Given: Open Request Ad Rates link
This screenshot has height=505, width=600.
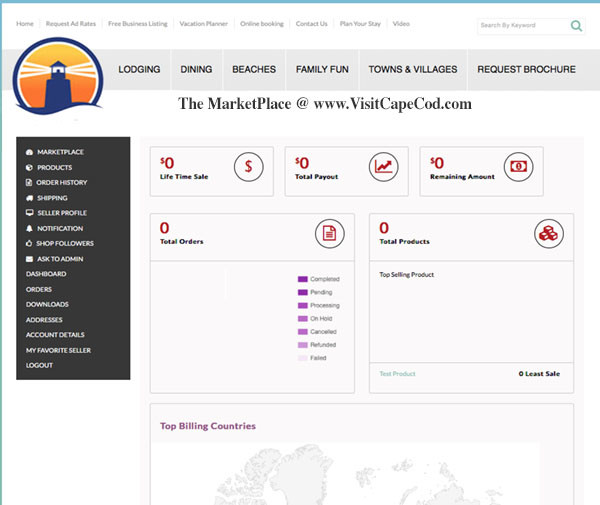Looking at the screenshot, I should (x=71, y=24).
